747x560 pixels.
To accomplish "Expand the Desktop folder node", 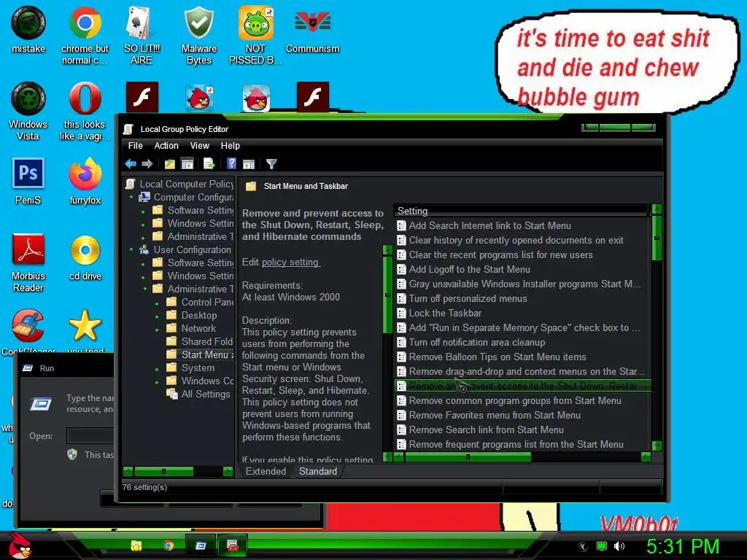I will 157,316.
